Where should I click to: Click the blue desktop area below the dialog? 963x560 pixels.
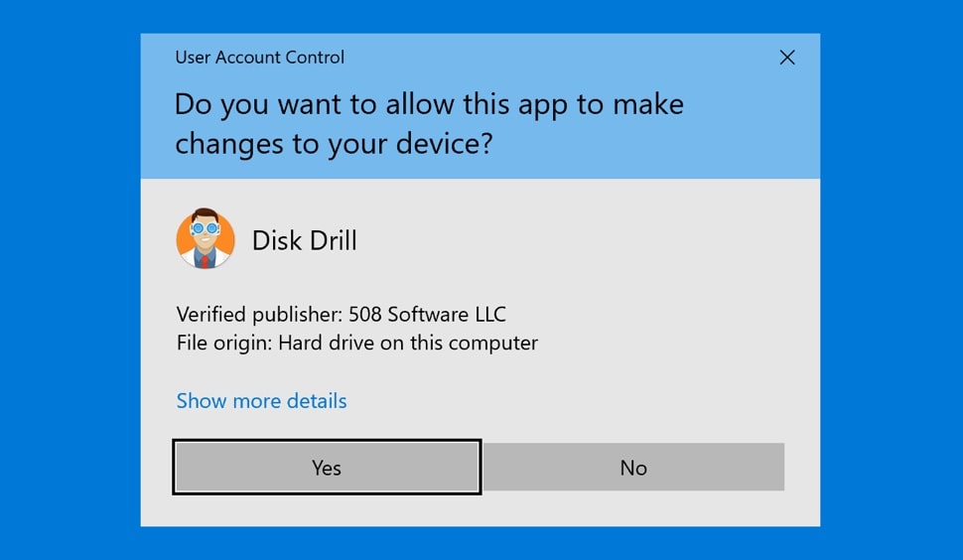481,543
